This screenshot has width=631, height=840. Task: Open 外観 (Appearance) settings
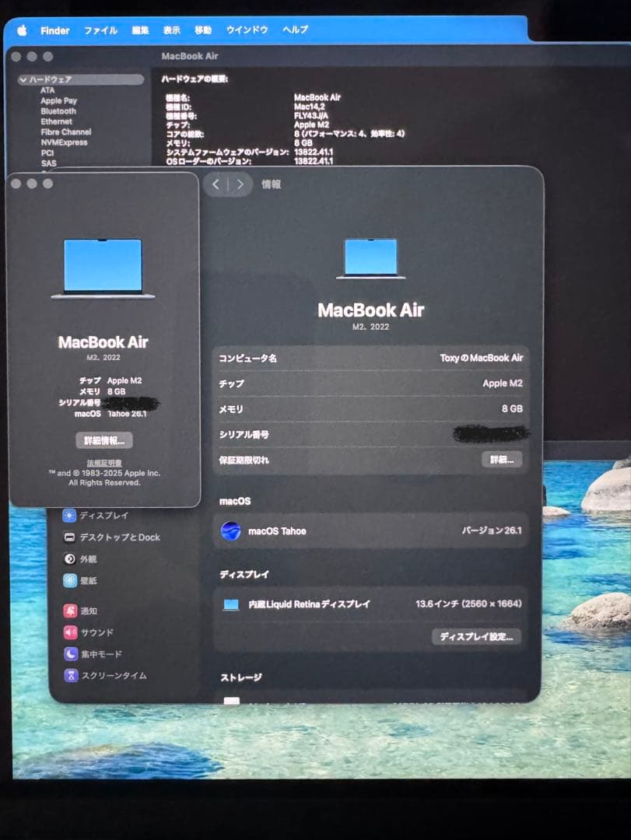pos(68,558)
